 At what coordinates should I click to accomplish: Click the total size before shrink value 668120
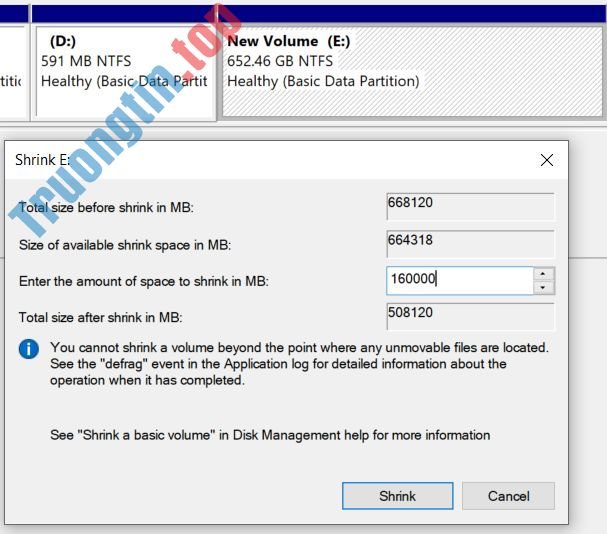[x=470, y=207]
